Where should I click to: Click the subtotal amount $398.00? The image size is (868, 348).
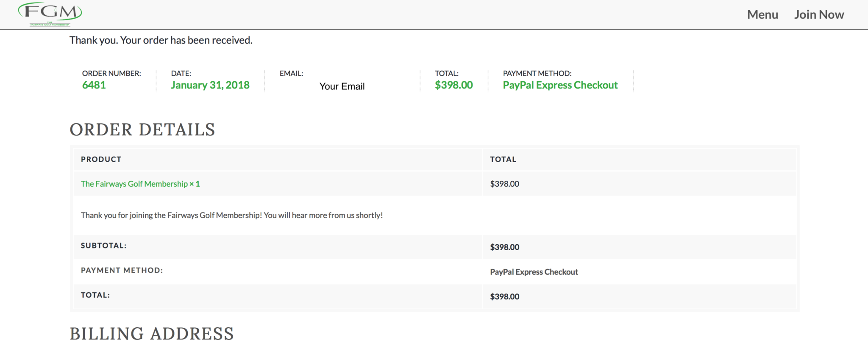pyautogui.click(x=504, y=247)
